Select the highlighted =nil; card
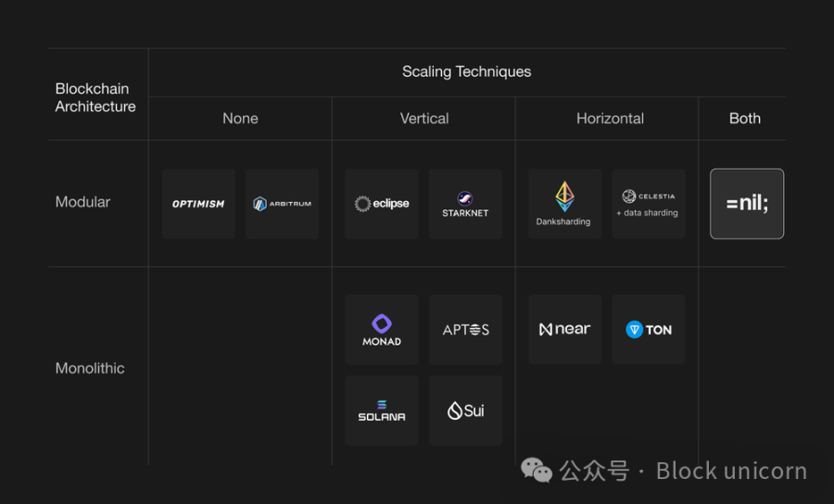Screen dimensions: 834x504 pyautogui.click(x=747, y=204)
